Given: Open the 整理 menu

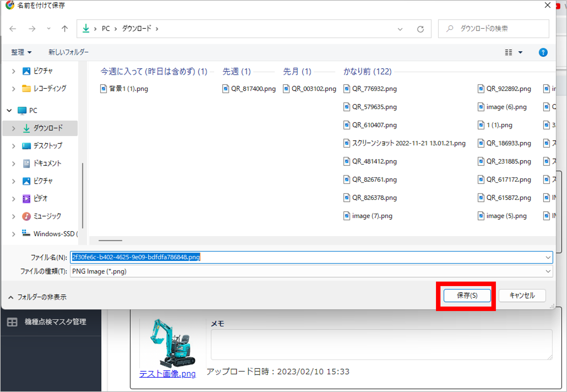Looking at the screenshot, I should tap(21, 52).
